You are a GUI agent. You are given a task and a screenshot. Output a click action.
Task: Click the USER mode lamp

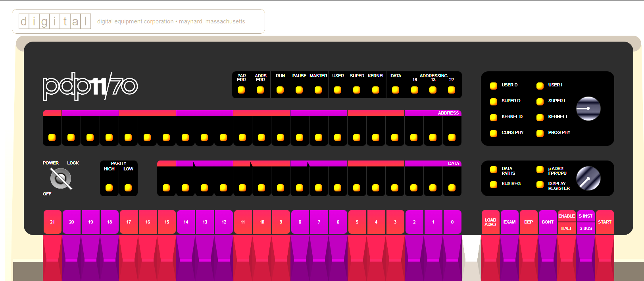coord(338,90)
